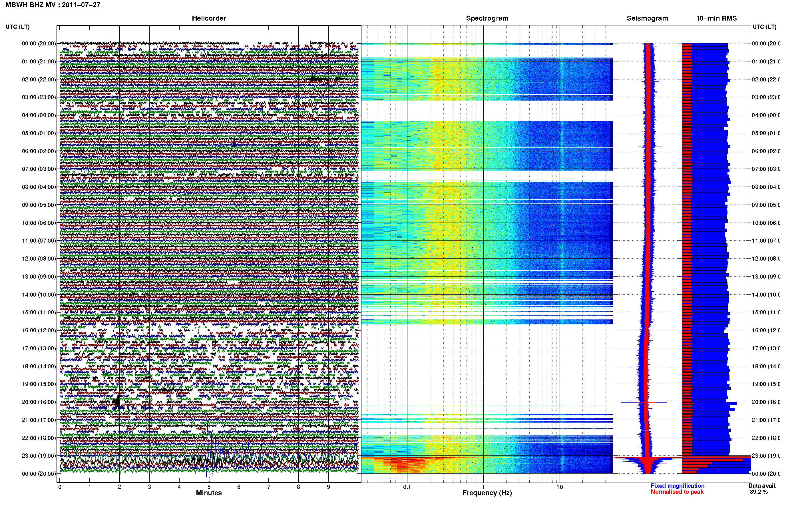The image size is (812, 508).
Task: Click the 'Data avail.' label
Action: pos(762,486)
